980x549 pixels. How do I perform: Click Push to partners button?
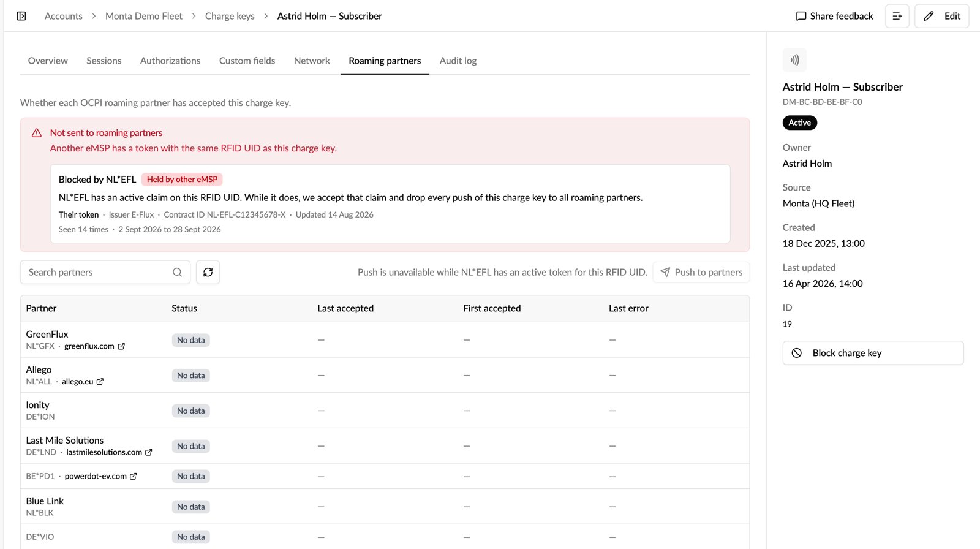701,272
